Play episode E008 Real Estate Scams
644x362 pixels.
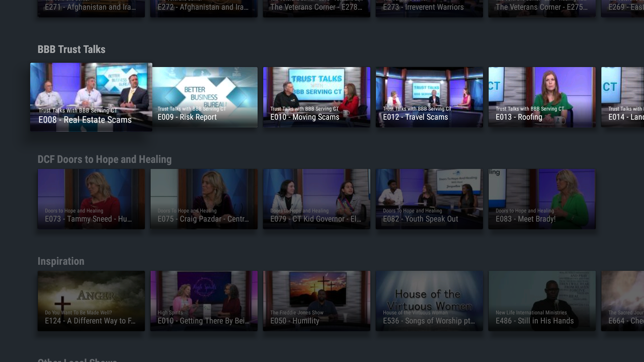[91, 97]
